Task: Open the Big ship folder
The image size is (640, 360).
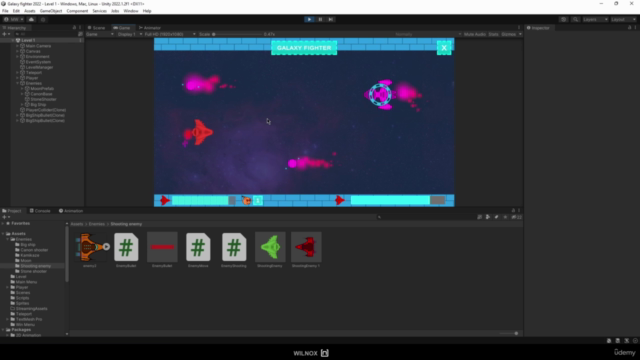Action: 28,244
